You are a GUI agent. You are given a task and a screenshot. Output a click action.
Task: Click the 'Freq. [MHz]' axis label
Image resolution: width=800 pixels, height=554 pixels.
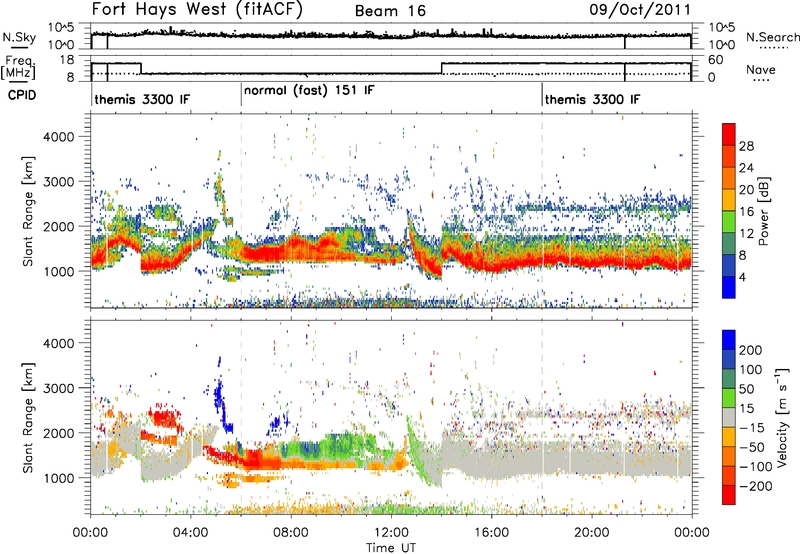[x=18, y=68]
